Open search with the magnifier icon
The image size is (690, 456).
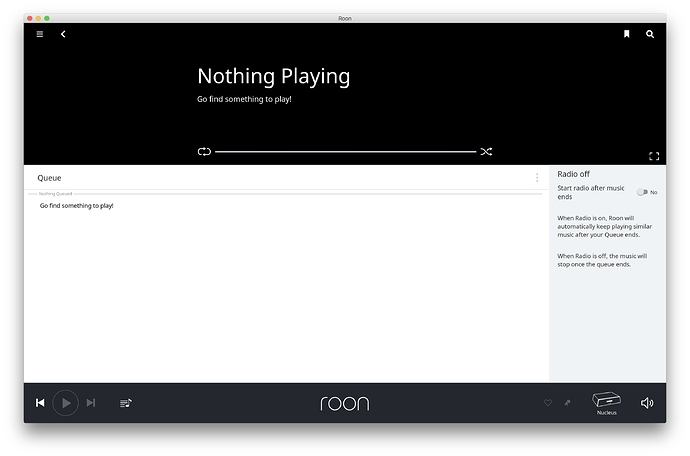click(650, 34)
